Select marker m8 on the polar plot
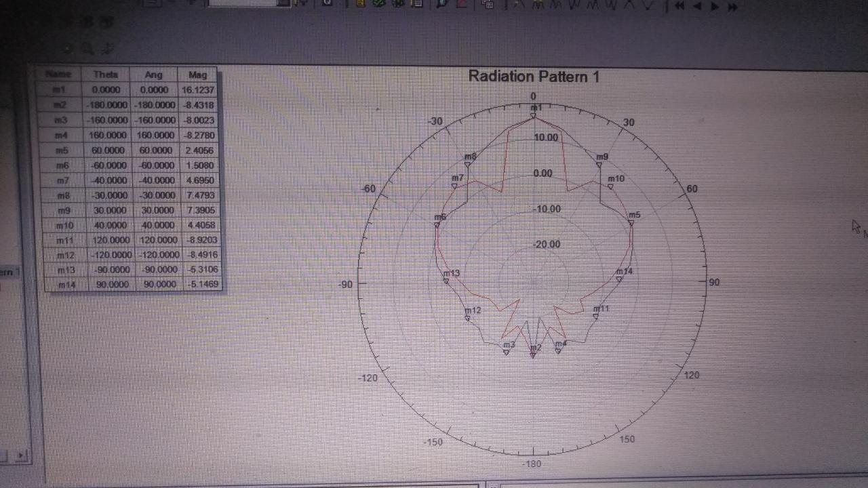 [x=469, y=160]
